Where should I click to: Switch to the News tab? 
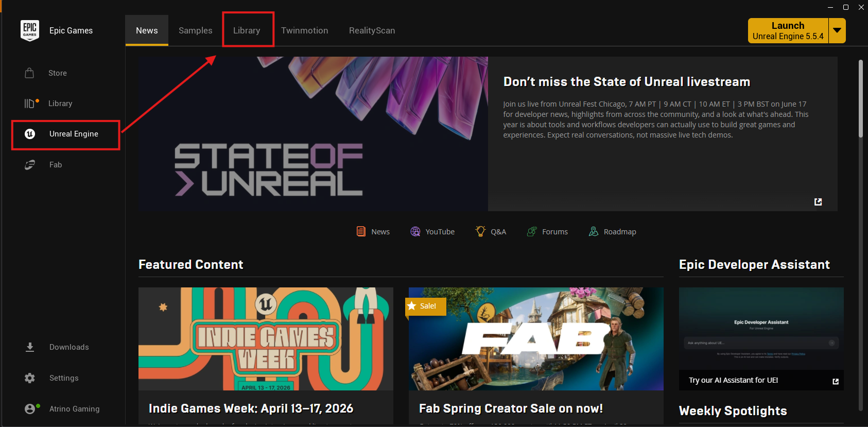tap(147, 30)
